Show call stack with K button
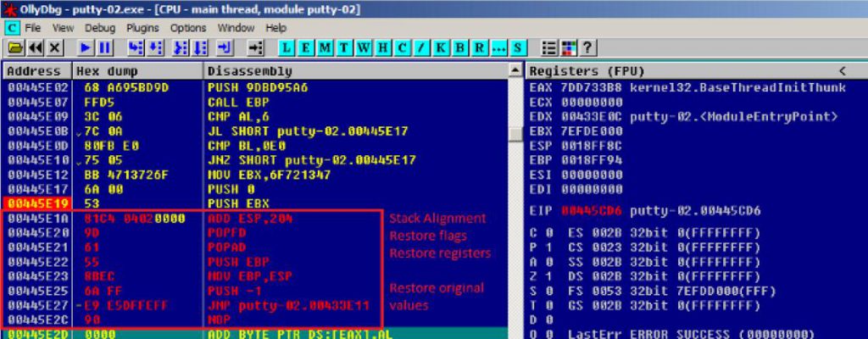The image size is (868, 339). (x=440, y=48)
